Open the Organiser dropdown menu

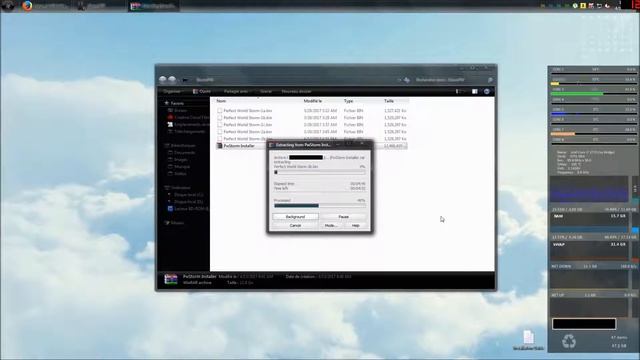point(173,91)
